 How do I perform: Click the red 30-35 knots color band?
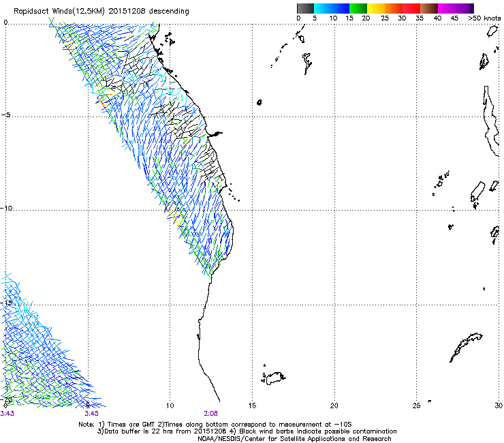tap(411, 8)
